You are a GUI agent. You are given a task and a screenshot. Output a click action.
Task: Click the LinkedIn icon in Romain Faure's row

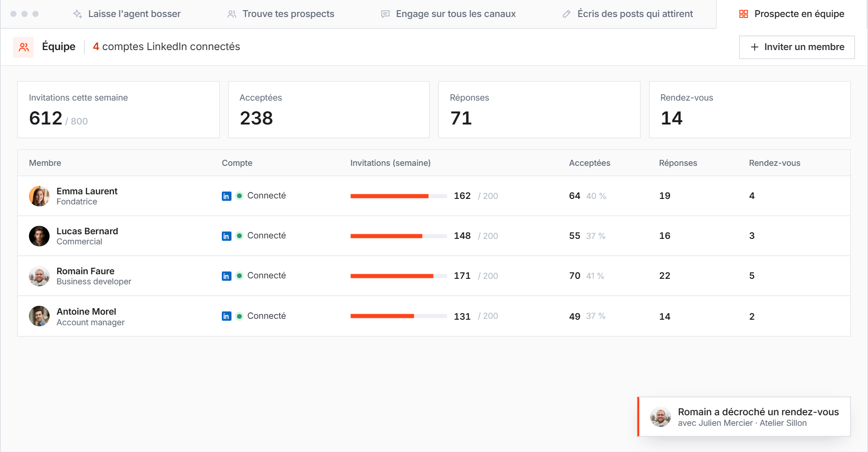tap(226, 276)
